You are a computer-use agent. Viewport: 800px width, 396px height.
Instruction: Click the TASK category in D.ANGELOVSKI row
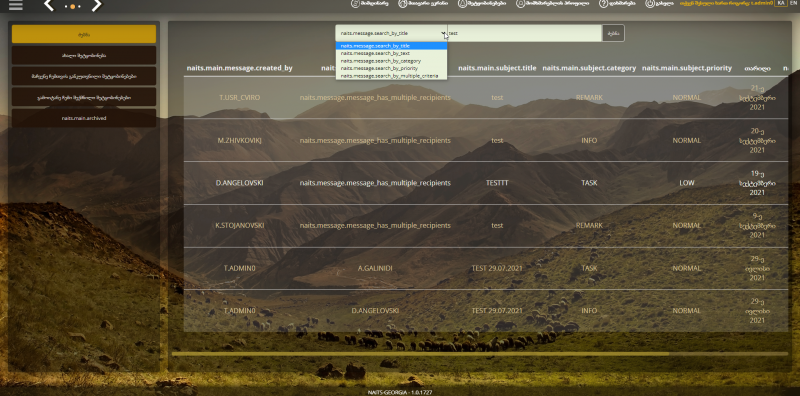[x=589, y=183]
